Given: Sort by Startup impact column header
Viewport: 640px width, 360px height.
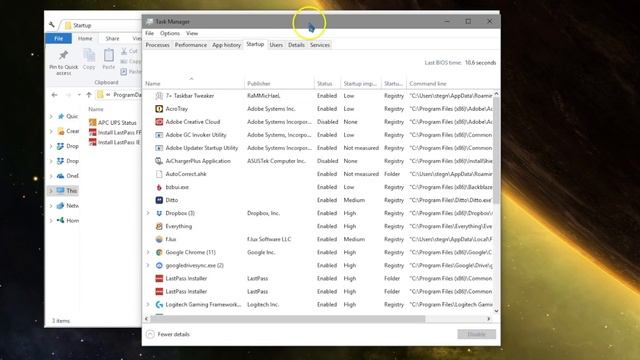Looking at the screenshot, I should pyautogui.click(x=361, y=83).
